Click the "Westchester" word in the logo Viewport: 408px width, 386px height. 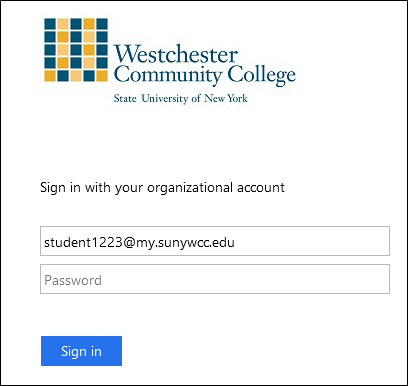click(x=176, y=54)
